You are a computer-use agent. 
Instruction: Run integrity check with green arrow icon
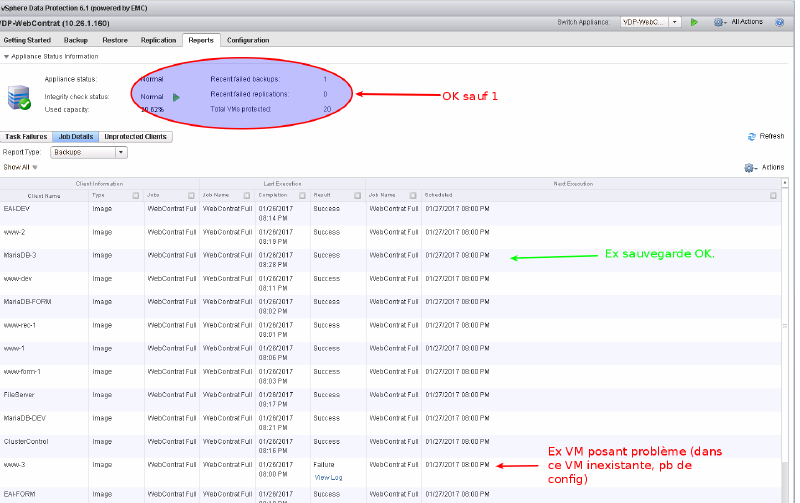176,97
